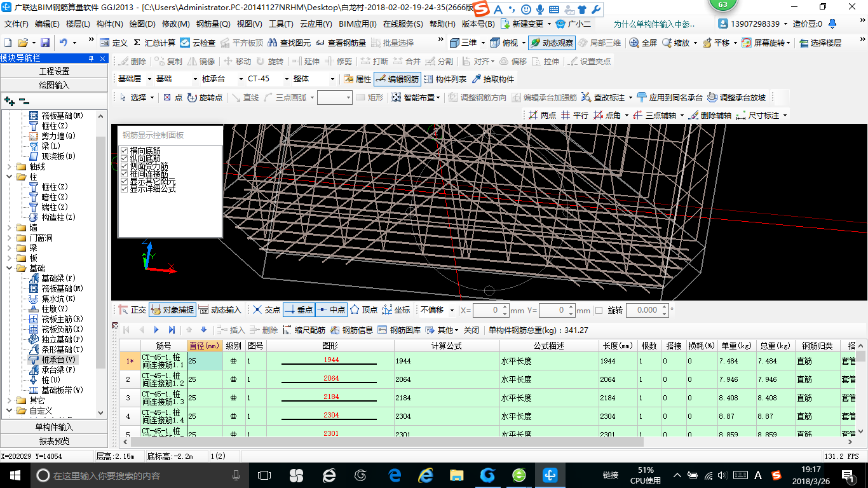Click 查找图元 find element button

click(x=290, y=43)
